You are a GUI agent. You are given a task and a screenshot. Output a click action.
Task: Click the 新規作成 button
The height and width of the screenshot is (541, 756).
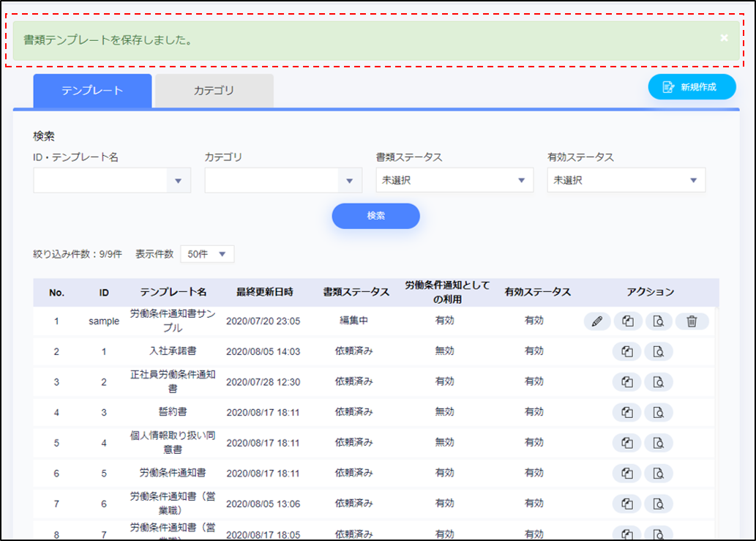point(692,87)
